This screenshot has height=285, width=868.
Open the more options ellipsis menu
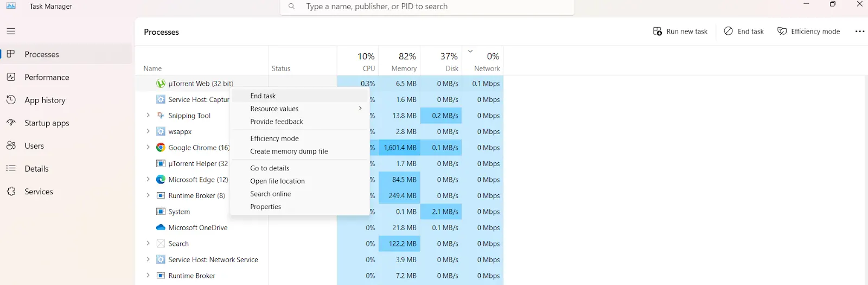pyautogui.click(x=860, y=31)
